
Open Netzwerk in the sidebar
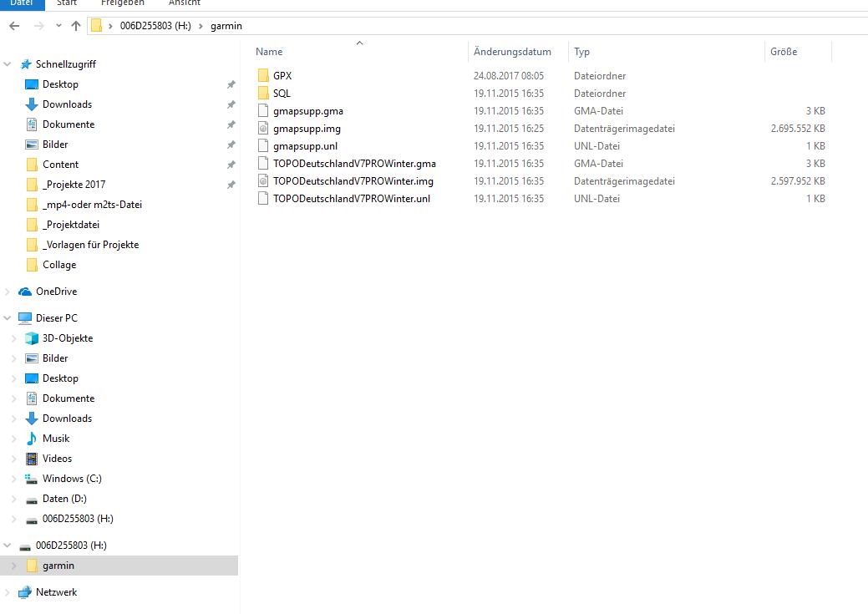coord(56,592)
